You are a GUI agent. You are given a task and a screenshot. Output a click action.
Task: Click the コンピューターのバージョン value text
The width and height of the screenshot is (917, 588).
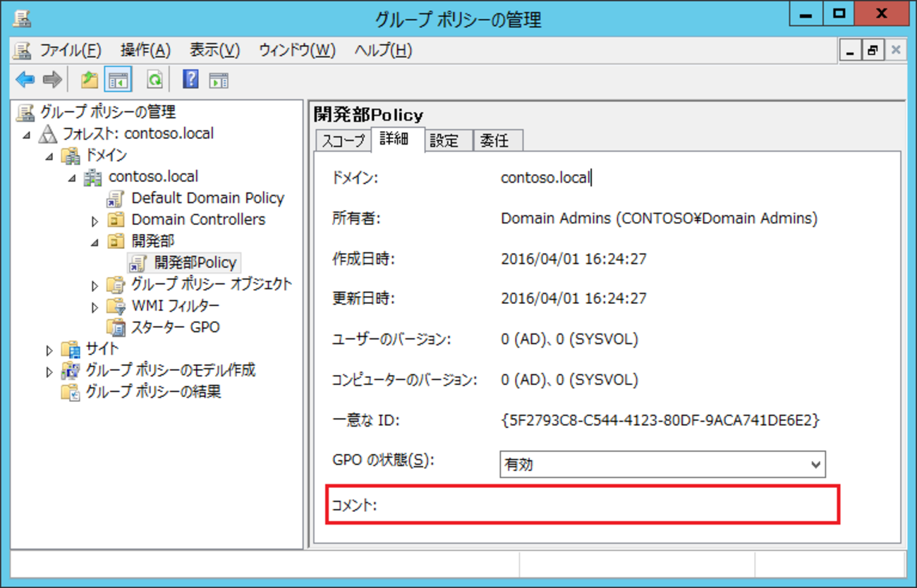point(569,380)
